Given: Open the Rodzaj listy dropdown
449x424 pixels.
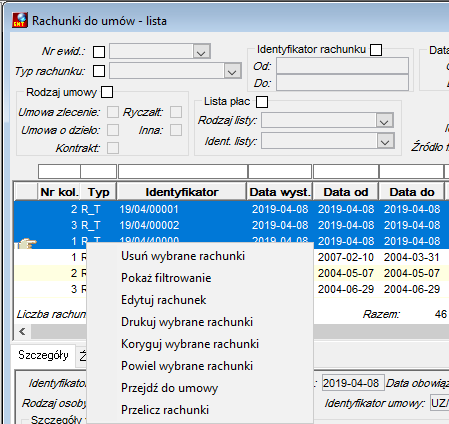Looking at the screenshot, I should click(x=384, y=120).
